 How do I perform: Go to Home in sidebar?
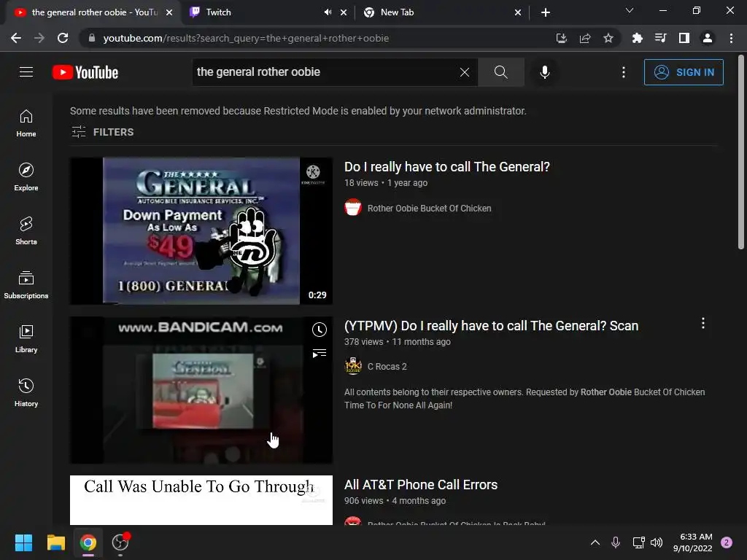click(x=26, y=122)
